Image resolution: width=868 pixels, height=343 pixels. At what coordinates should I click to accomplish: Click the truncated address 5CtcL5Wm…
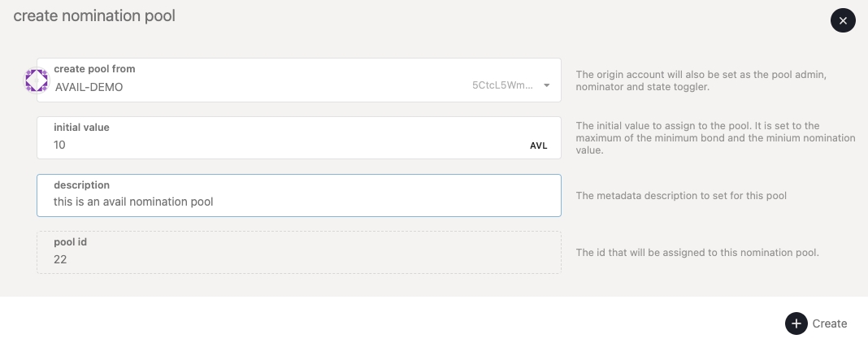[x=502, y=86]
